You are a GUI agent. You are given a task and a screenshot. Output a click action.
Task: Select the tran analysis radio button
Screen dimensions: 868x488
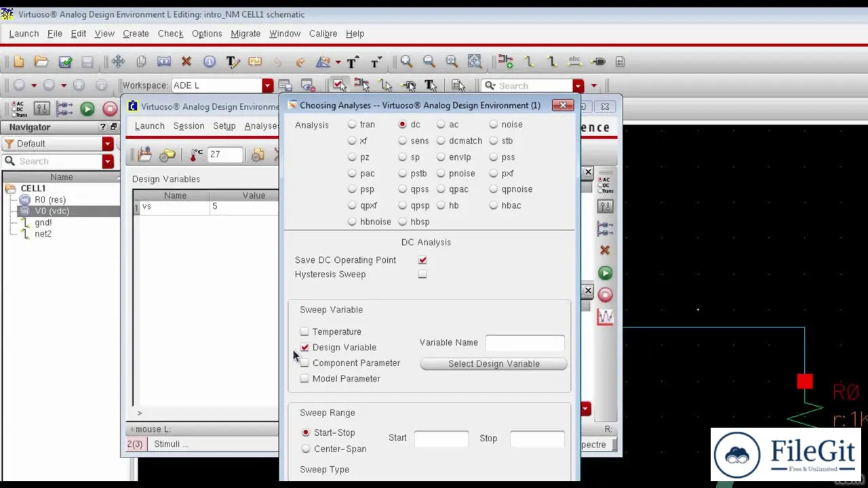[352, 125]
